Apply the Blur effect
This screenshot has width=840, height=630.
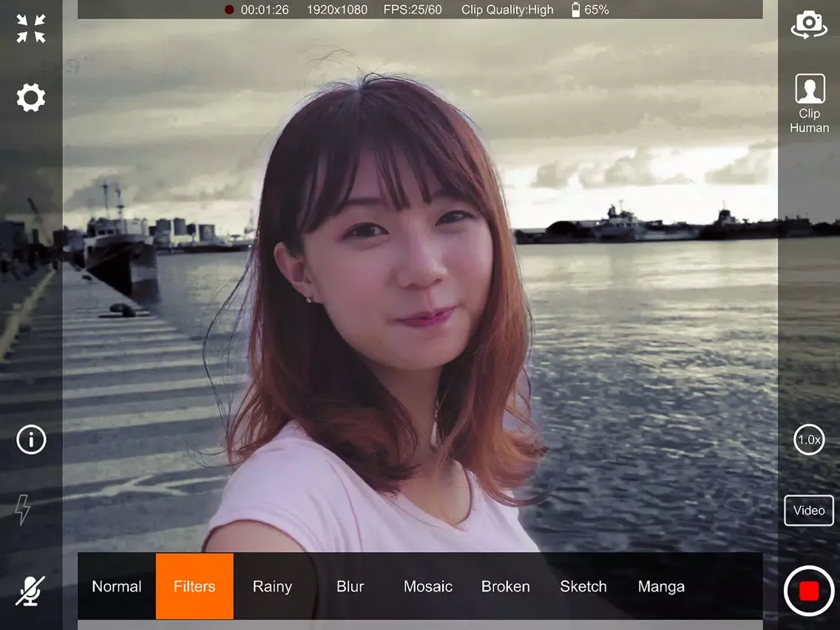point(350,586)
